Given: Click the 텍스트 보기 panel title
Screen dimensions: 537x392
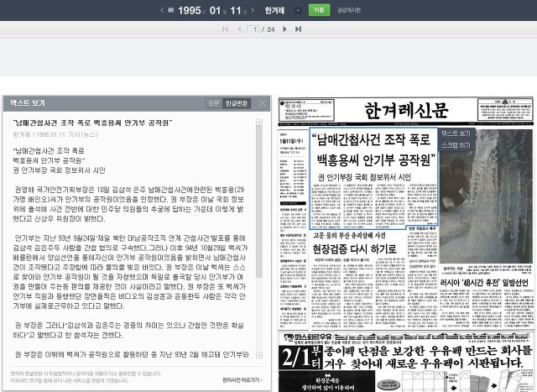Looking at the screenshot, I should pyautogui.click(x=28, y=102).
